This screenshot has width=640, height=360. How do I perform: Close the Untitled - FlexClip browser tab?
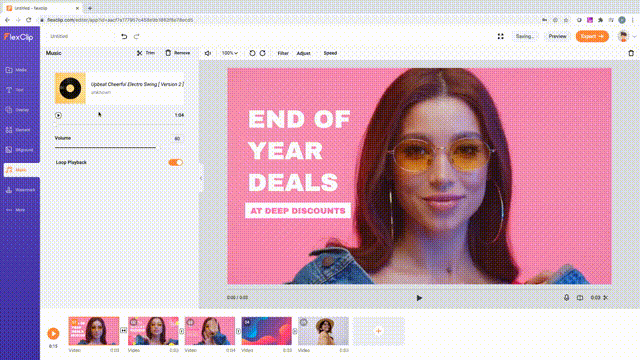pyautogui.click(x=78, y=8)
